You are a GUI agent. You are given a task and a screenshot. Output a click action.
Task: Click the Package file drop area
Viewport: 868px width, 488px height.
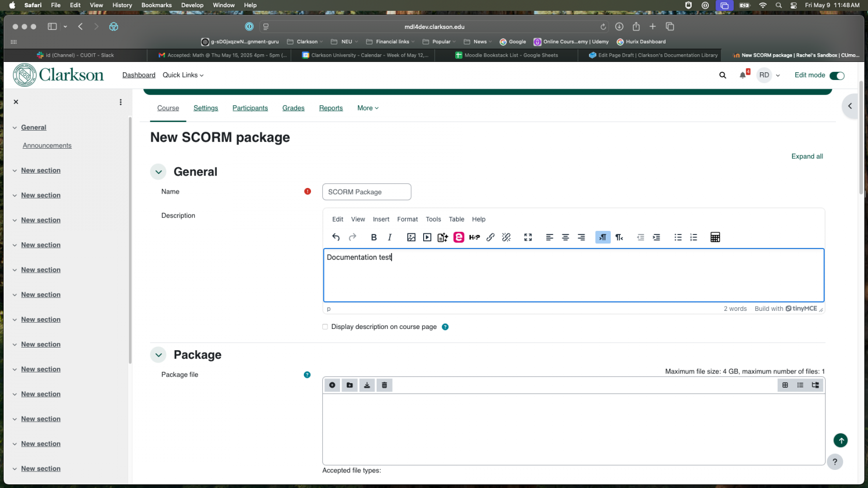coord(574,429)
